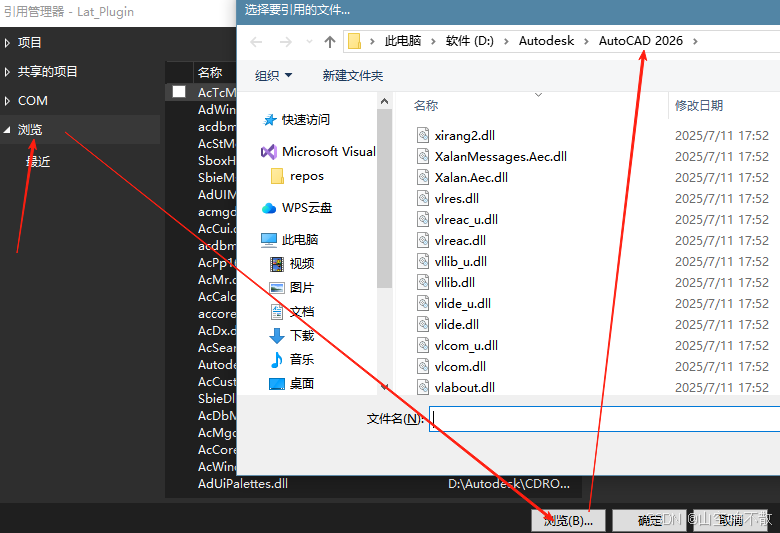Expand 共享的项目 in the Reference Manager
This screenshot has width=780, height=533.
point(7,72)
